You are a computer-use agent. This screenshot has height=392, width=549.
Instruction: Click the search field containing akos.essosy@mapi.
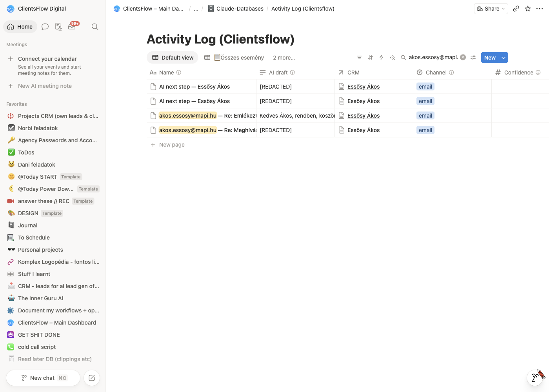click(x=433, y=57)
